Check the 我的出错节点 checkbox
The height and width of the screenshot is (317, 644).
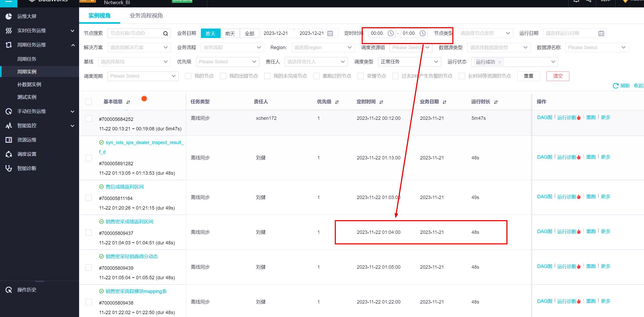point(223,76)
